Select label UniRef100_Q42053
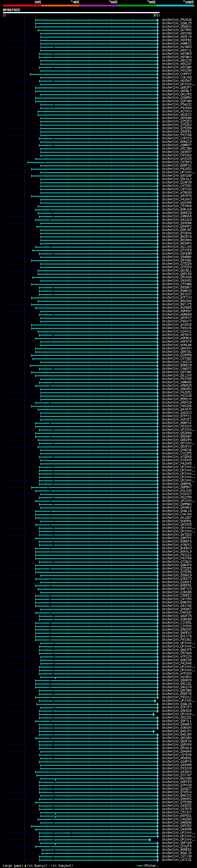Image resolution: width=197 pixels, height=868 pixels. pyautogui.click(x=177, y=94)
